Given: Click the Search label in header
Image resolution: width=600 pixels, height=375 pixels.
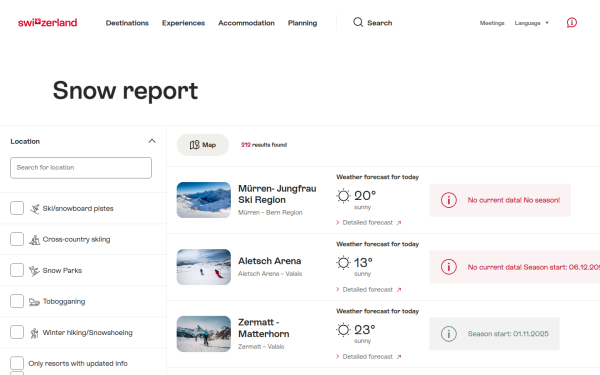Looking at the screenshot, I should [x=380, y=23].
